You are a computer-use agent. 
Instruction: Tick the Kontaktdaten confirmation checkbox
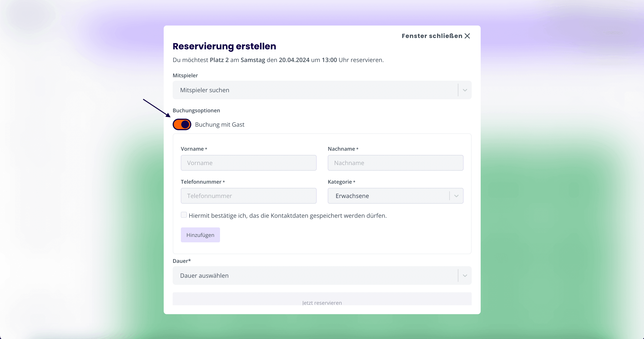(184, 215)
